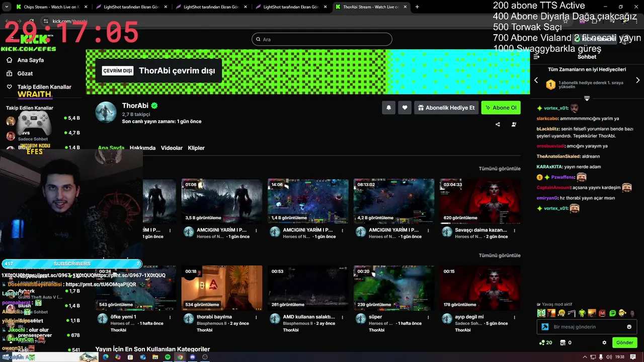Screen dimensions: 644x362
Task: Switch to Hakkımda tab
Action: coord(142,148)
